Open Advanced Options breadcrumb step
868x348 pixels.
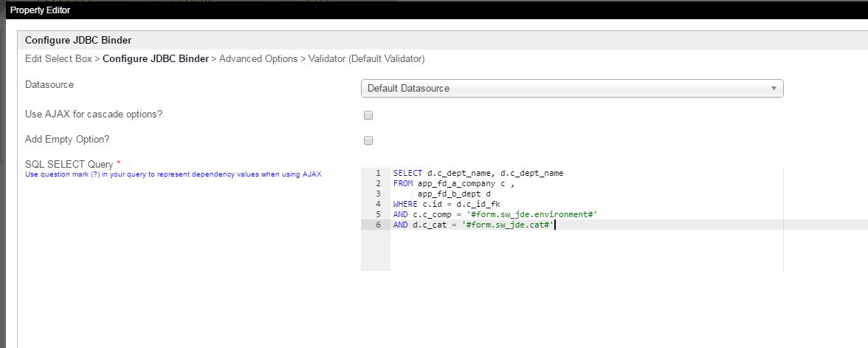[x=258, y=58]
